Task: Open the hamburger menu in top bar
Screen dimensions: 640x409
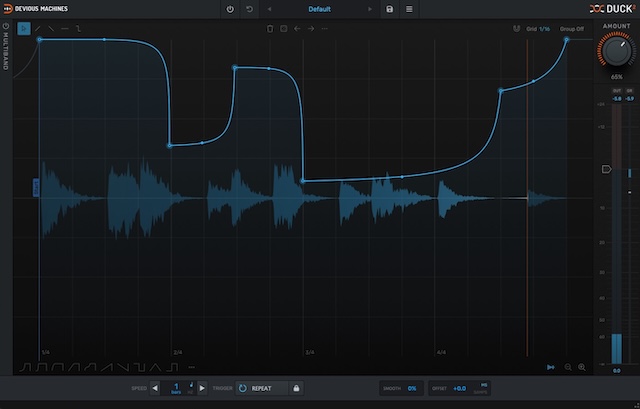Action: pos(409,9)
